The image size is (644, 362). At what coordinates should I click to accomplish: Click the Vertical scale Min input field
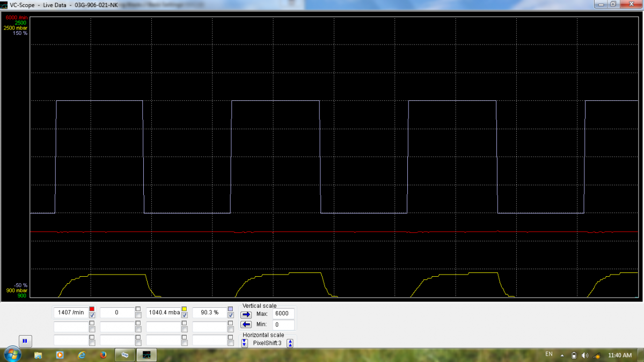coord(283,324)
